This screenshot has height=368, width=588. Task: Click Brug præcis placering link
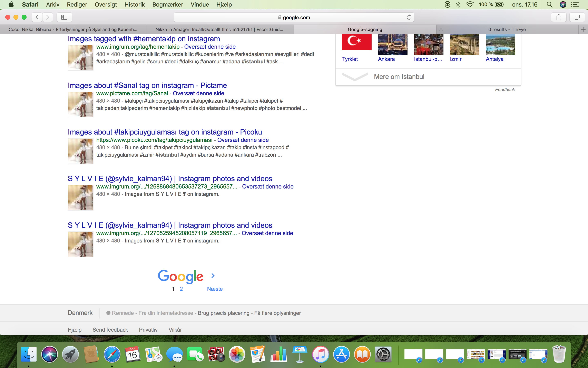tap(224, 313)
